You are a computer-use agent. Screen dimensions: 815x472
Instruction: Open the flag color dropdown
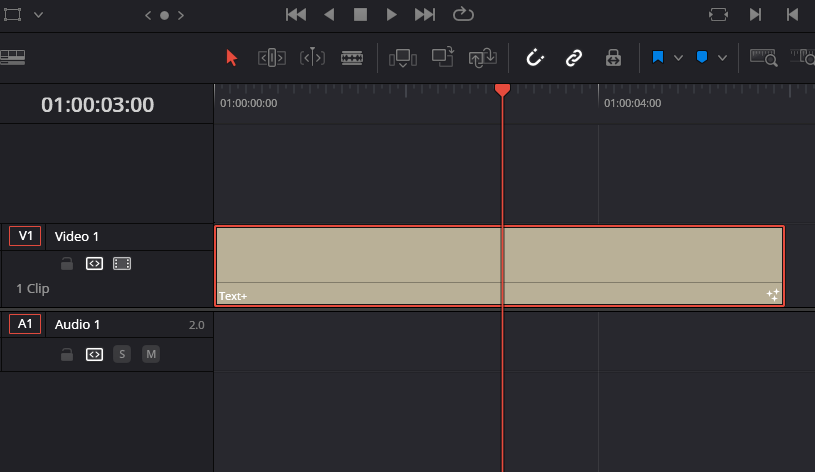click(678, 58)
